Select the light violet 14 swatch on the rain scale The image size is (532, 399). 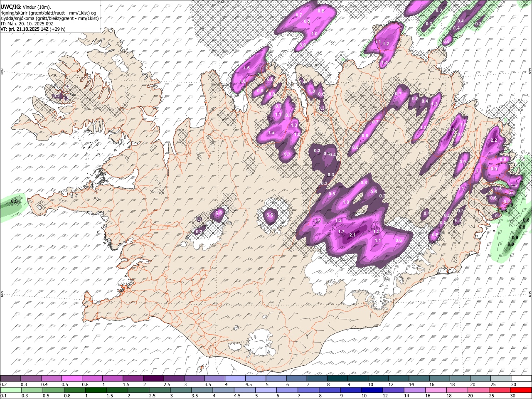[414, 390]
